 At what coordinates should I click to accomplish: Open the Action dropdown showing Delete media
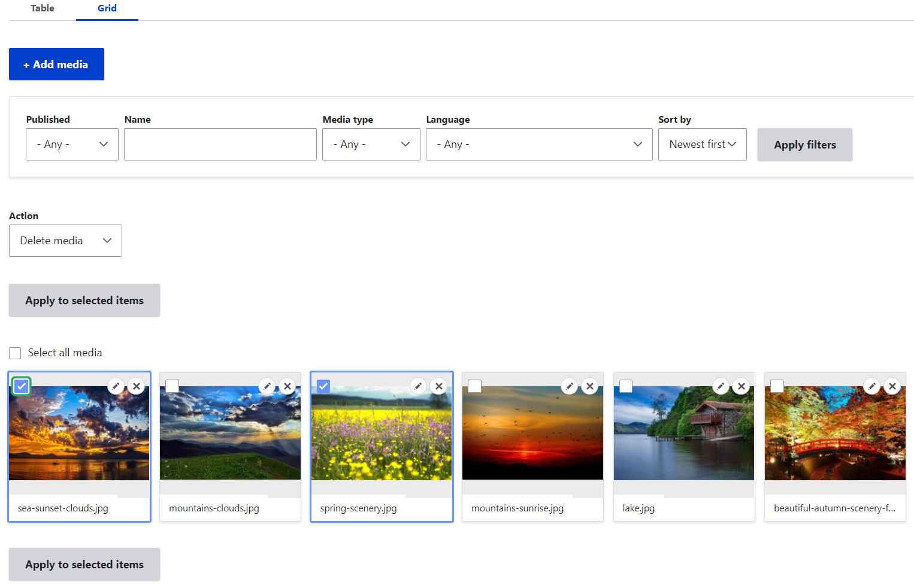coord(65,240)
